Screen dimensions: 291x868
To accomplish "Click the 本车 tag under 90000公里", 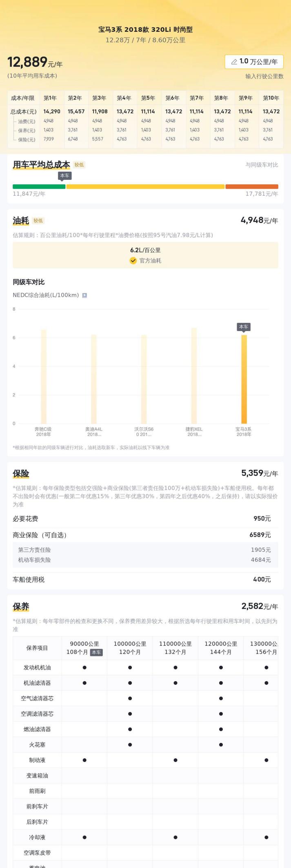I will [96, 652].
